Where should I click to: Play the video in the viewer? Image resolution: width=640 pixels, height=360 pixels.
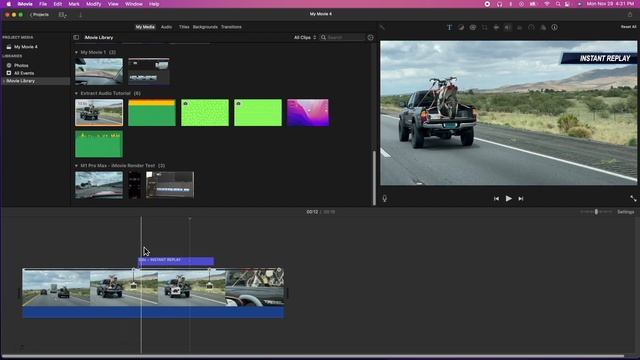508,198
